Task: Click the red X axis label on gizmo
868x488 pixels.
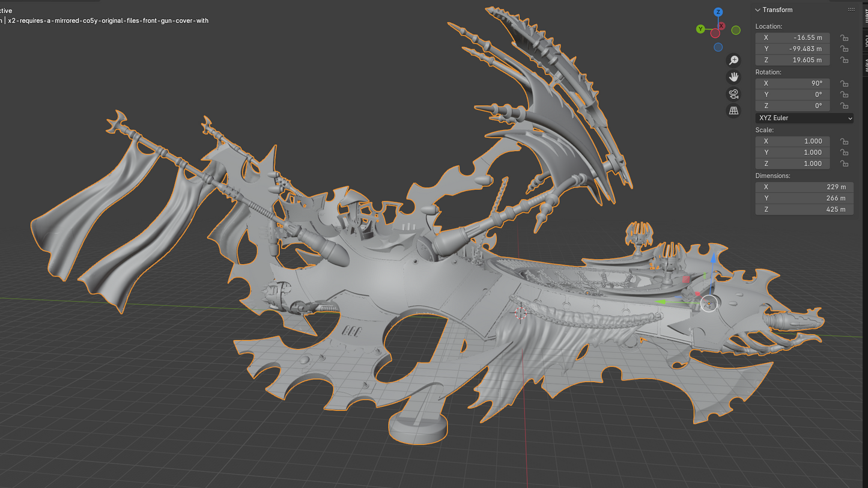Action: [x=721, y=26]
